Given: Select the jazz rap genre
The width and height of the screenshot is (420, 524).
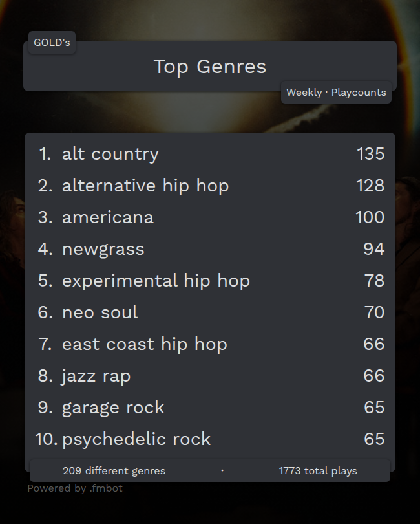Looking at the screenshot, I should pos(96,376).
